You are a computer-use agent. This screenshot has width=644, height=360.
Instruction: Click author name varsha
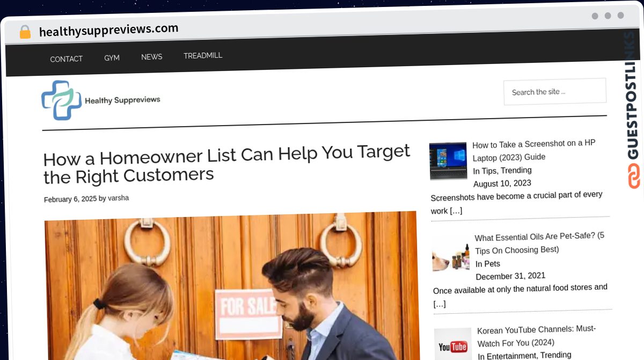click(119, 198)
